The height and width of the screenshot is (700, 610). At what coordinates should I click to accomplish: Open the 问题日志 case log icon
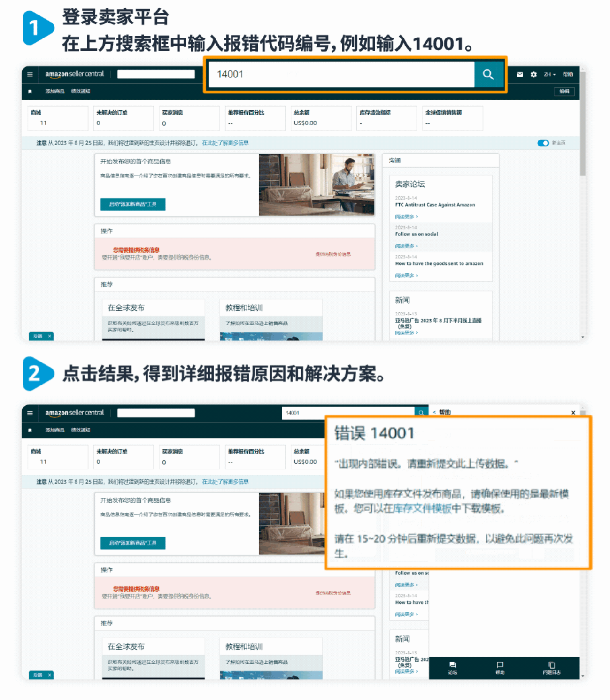551,667
